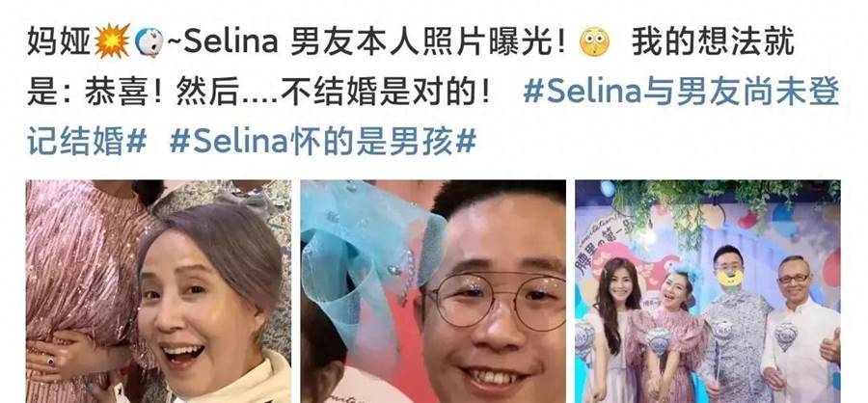Click the explosion emoji after 妈娅
This screenshot has width=868, height=403.
pyautogui.click(x=113, y=40)
